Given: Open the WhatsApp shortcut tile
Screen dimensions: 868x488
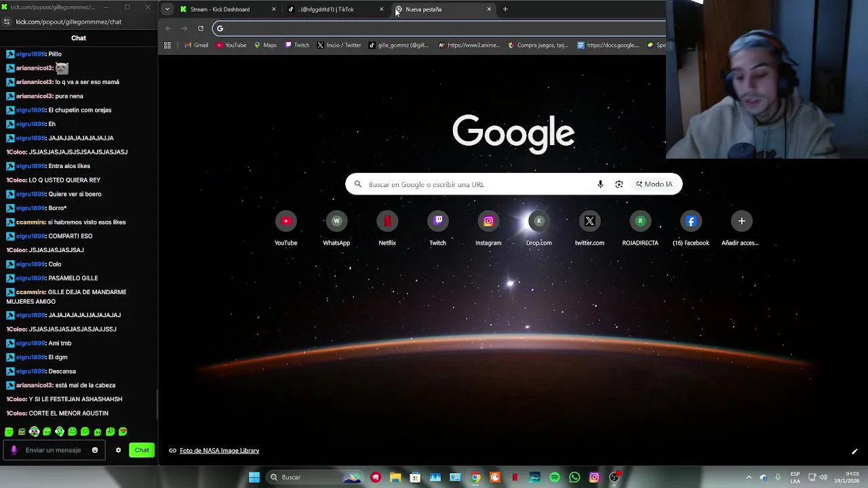Looking at the screenshot, I should point(336,229).
